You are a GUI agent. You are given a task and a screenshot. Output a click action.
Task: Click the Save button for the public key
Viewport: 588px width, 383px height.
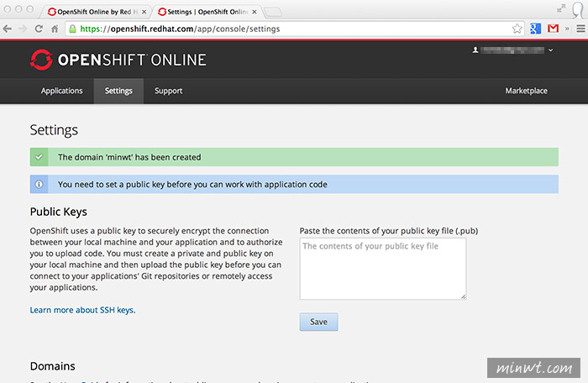point(318,322)
